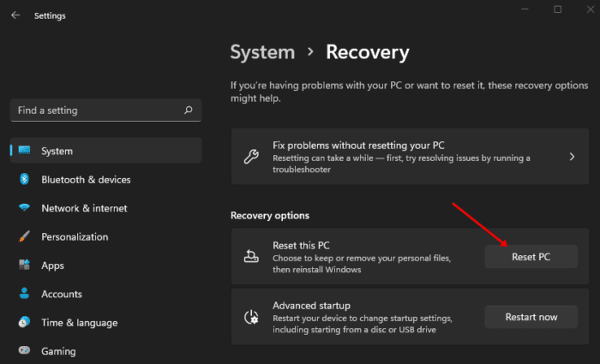
Task: Click the Network & internet wifi icon
Action: coord(24,208)
